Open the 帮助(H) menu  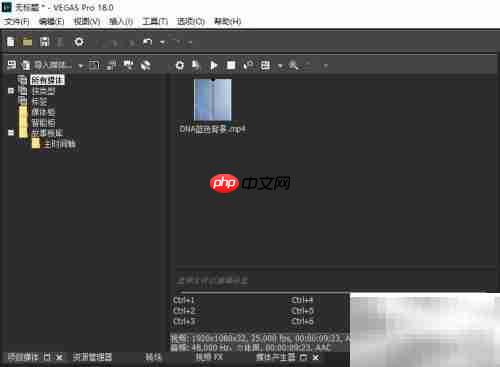click(227, 22)
